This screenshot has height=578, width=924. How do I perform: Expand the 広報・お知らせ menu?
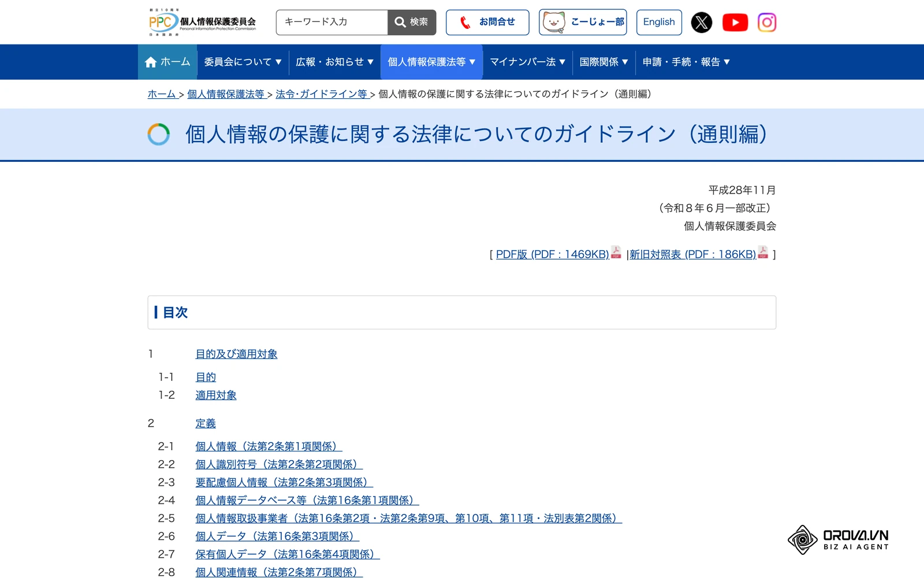pos(334,62)
